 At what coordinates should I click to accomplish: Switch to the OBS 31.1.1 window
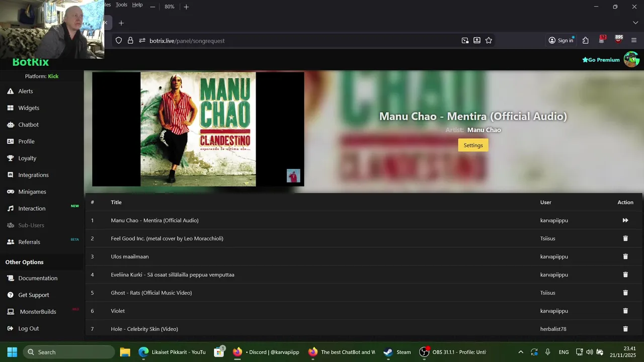click(453, 352)
